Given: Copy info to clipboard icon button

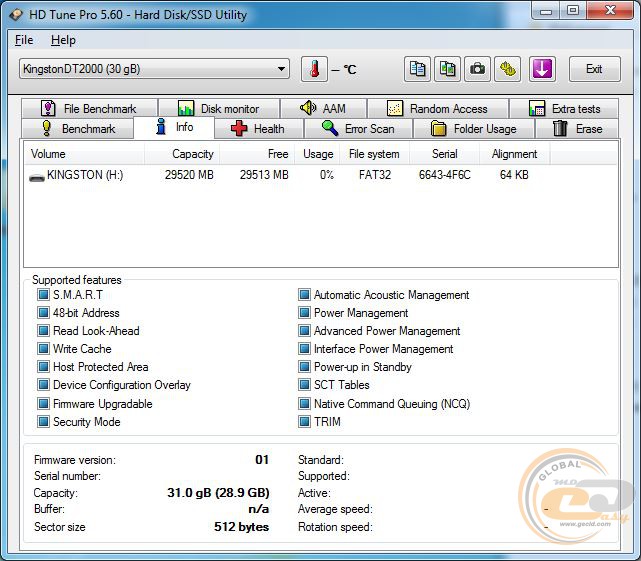Looking at the screenshot, I should [x=417, y=69].
